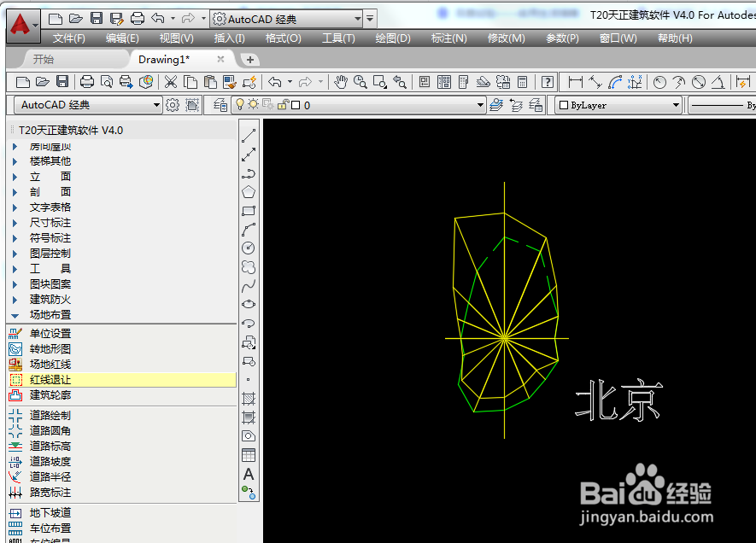
Task: Switch to the Drawing1* tab
Action: point(164,59)
